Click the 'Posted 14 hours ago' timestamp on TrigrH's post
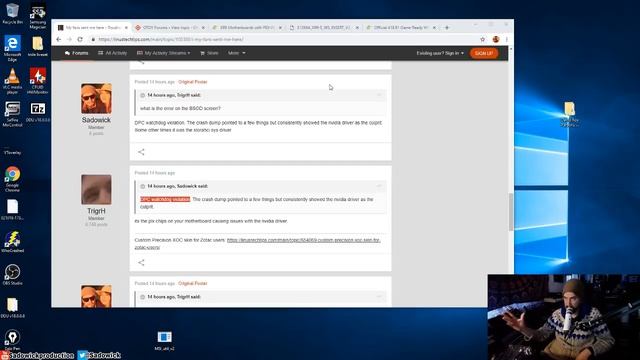640x360 pixels. (155, 173)
